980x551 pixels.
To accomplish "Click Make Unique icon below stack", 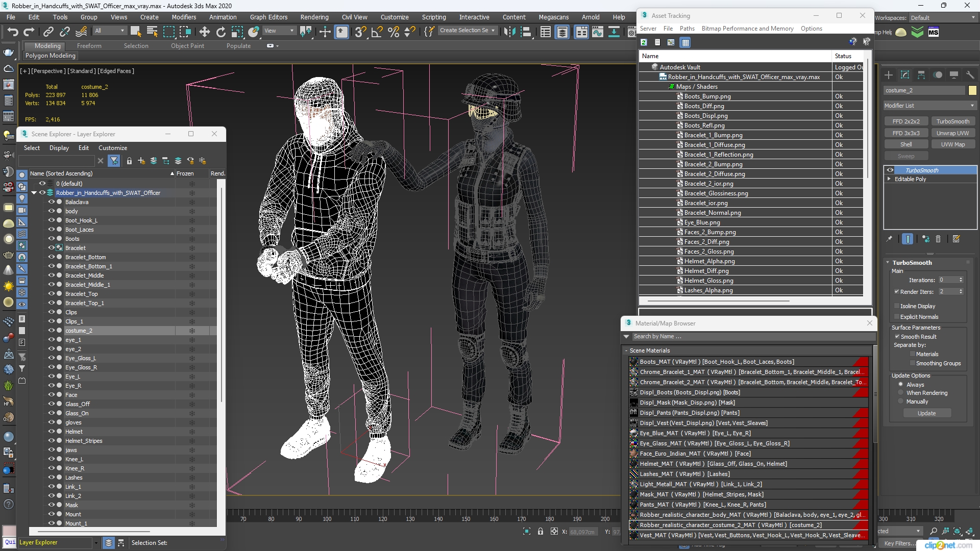I will pos(925,239).
